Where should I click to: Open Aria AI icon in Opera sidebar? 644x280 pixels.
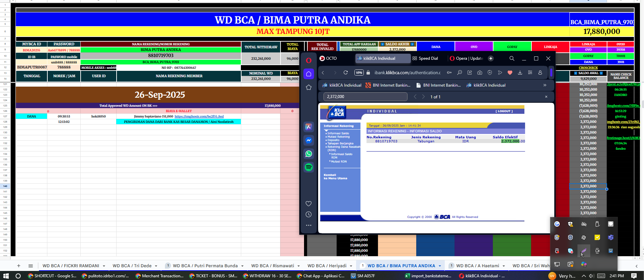click(x=309, y=127)
